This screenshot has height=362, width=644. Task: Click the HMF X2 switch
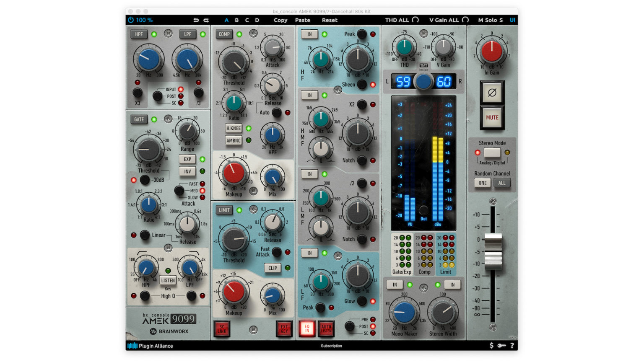pyautogui.click(x=362, y=104)
